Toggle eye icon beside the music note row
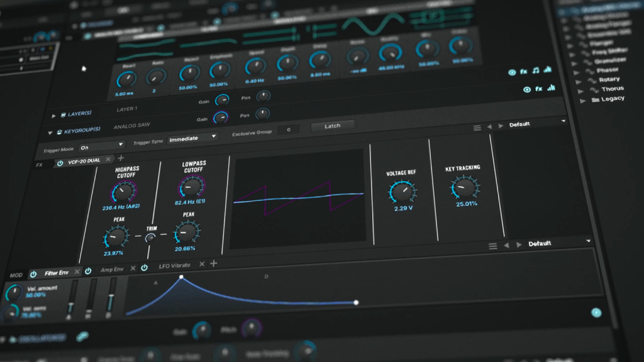644x362 pixels. click(512, 73)
